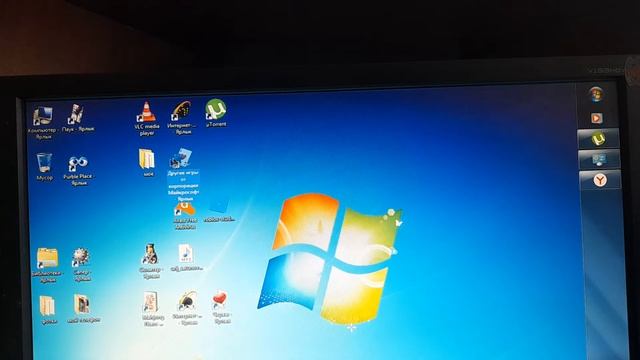Switch to the µTorrent taskbar button

pyautogui.click(x=598, y=139)
